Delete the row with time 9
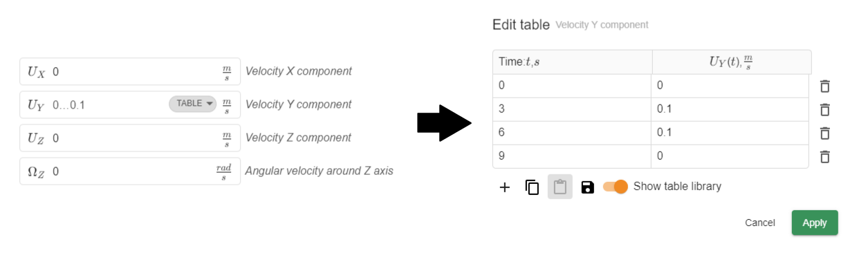Viewport: 868px width, 260px height. [824, 157]
